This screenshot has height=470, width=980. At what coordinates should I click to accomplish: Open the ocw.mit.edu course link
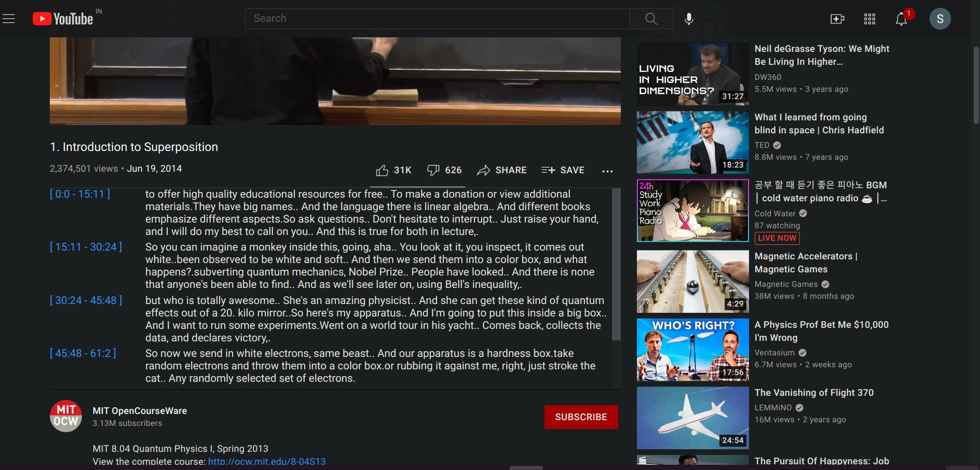tap(267, 461)
